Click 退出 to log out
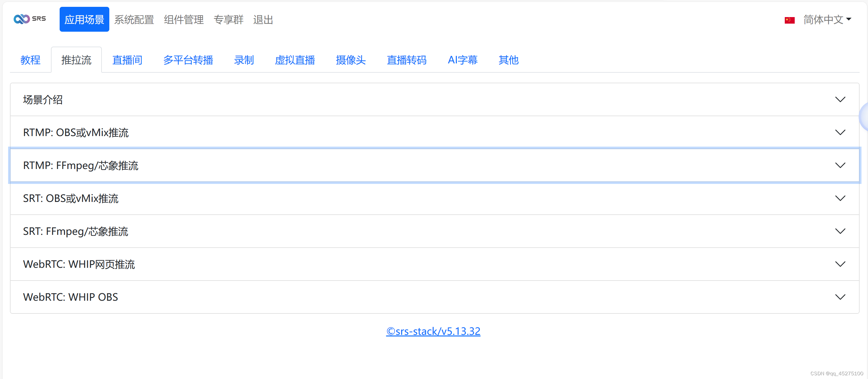Screen dimensions: 868x379 coord(263,20)
